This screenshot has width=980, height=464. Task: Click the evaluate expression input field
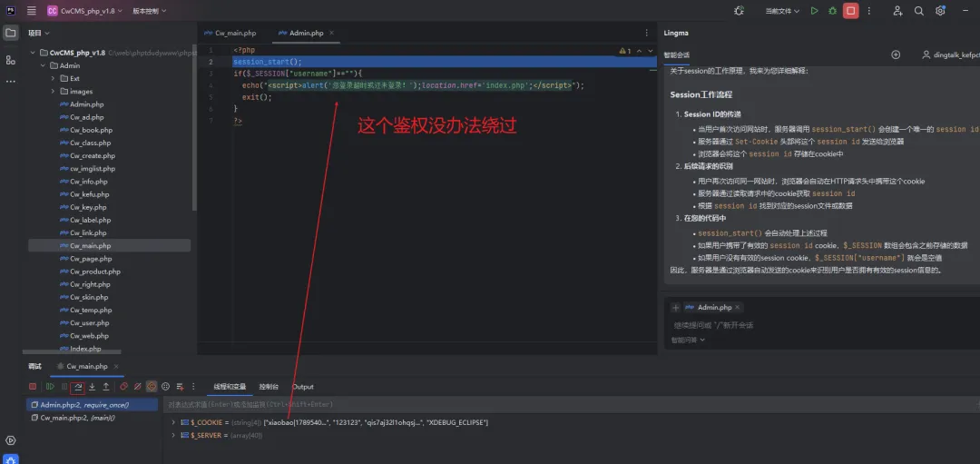click(569, 405)
